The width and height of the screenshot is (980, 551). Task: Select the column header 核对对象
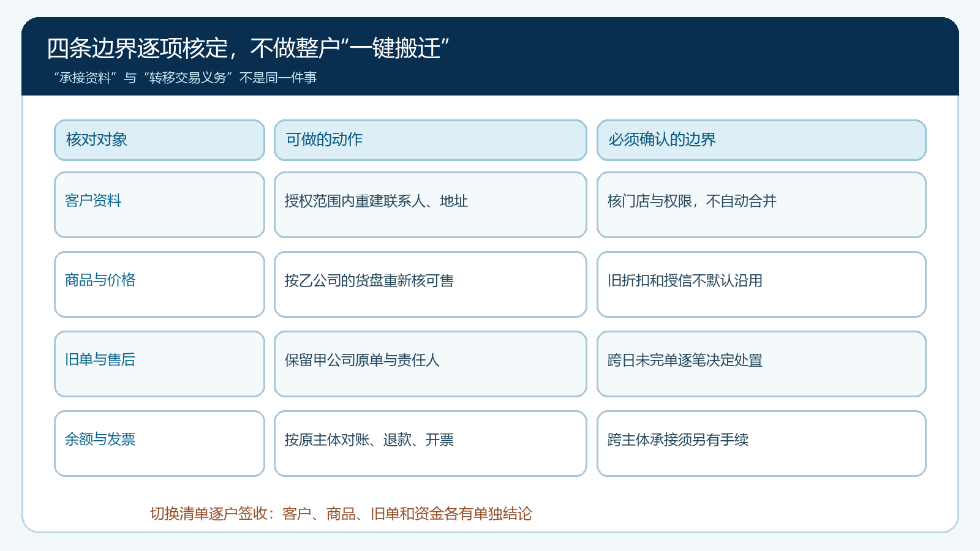[159, 140]
